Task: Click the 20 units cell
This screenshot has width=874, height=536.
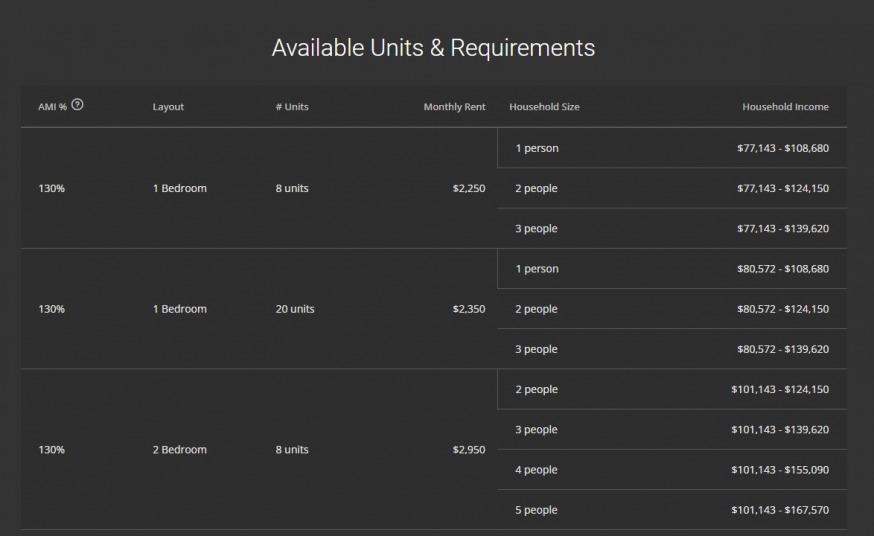Action: tap(295, 309)
